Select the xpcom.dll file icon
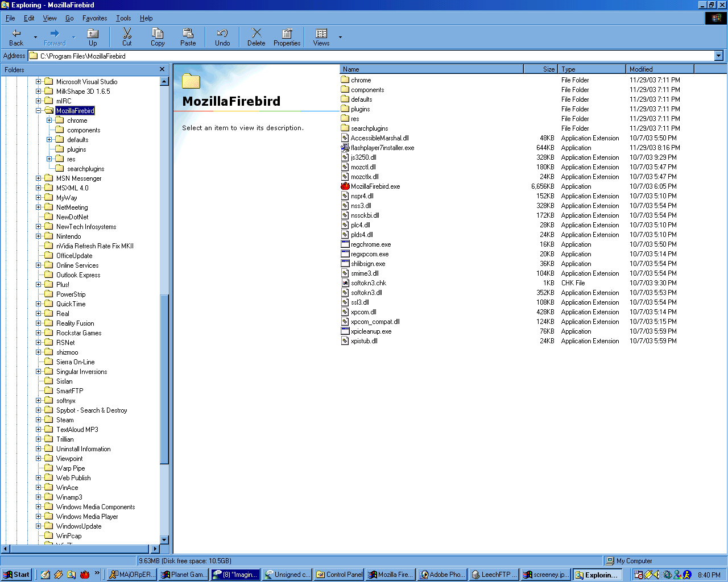The width and height of the screenshot is (728, 582). pos(345,312)
